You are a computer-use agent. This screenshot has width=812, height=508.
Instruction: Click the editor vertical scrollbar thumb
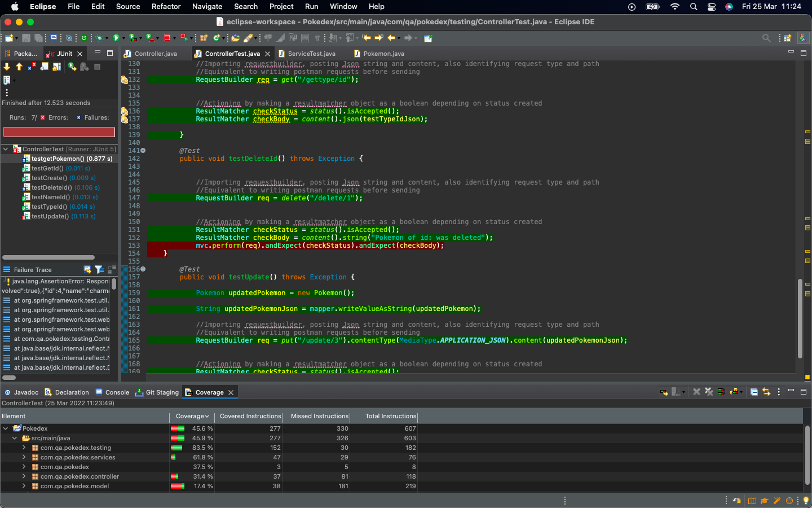pos(800,319)
